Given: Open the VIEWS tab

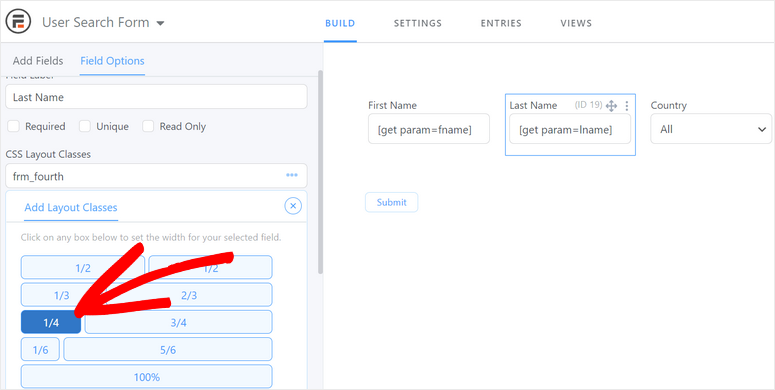Looking at the screenshot, I should (x=576, y=23).
